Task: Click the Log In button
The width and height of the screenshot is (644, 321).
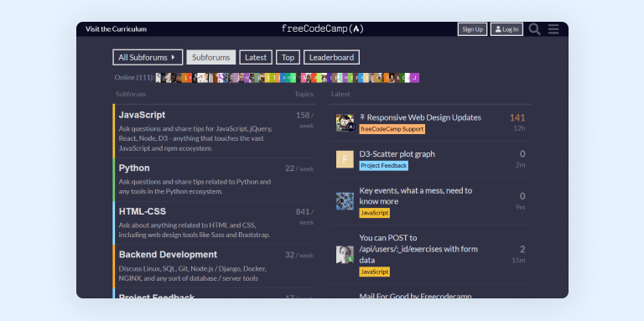Action: tap(506, 29)
